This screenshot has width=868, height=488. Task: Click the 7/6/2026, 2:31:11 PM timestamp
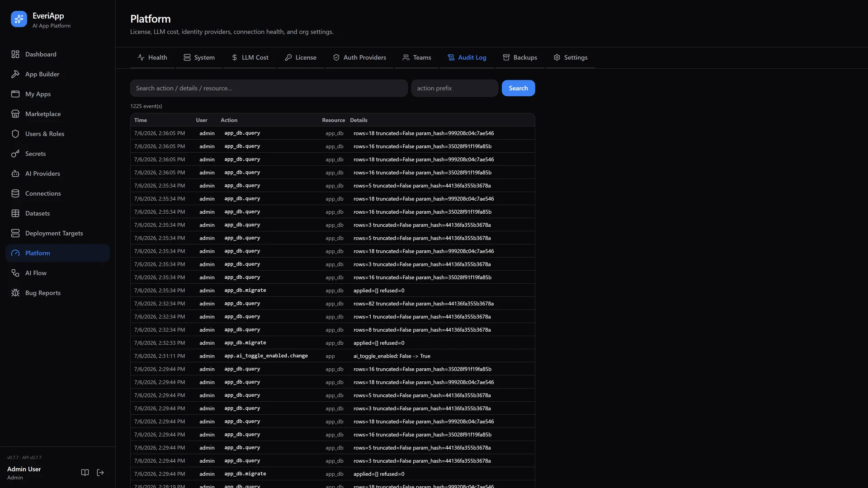[160, 356]
